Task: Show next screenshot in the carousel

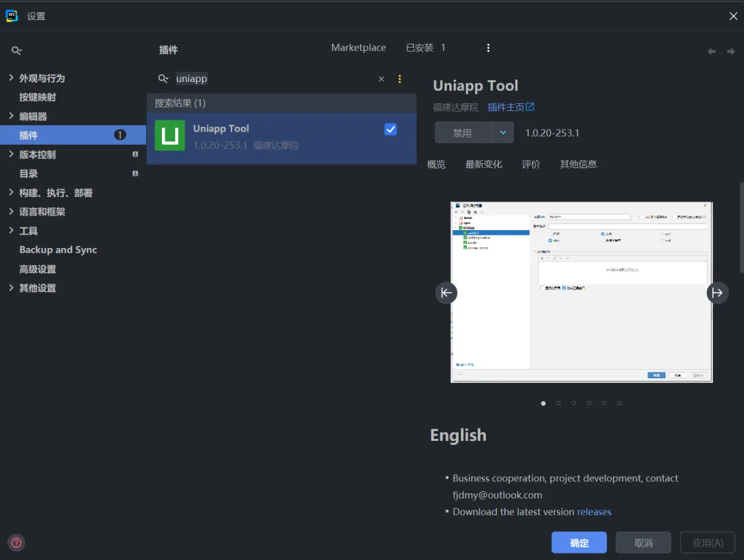Action: (717, 293)
